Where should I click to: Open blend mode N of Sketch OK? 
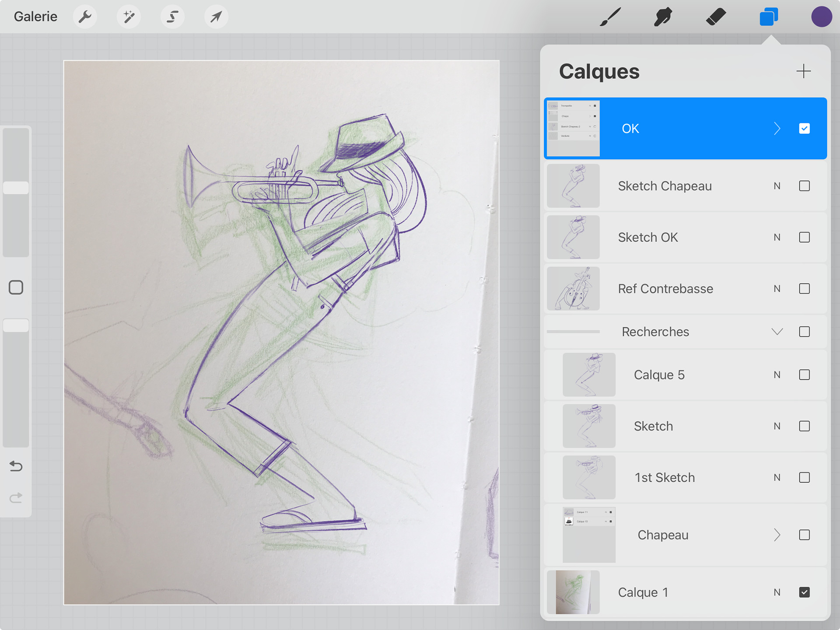coord(777,238)
